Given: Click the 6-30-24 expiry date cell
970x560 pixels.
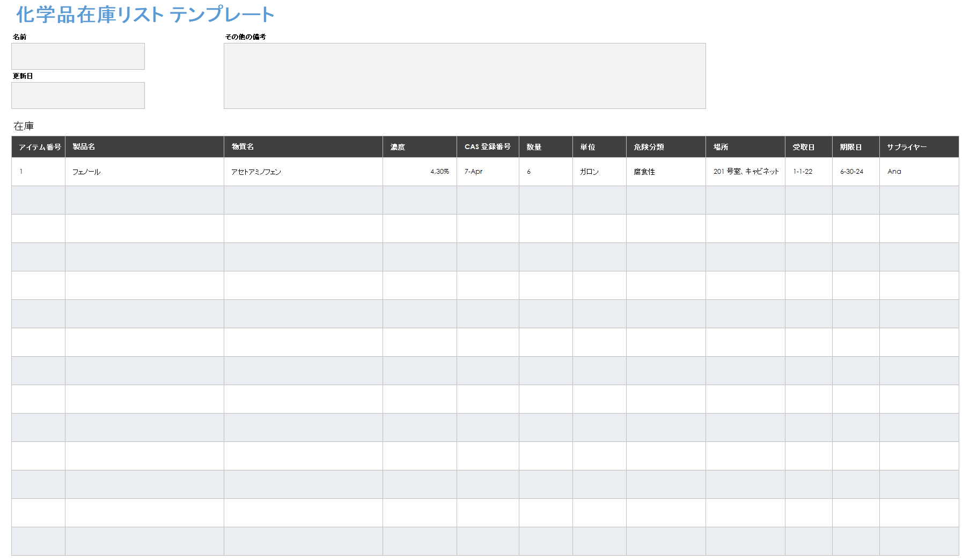Looking at the screenshot, I should 856,172.
